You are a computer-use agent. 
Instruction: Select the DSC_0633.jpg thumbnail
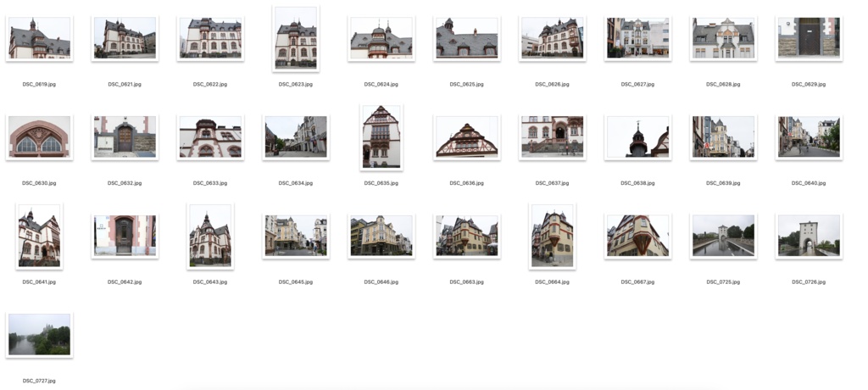[210, 136]
